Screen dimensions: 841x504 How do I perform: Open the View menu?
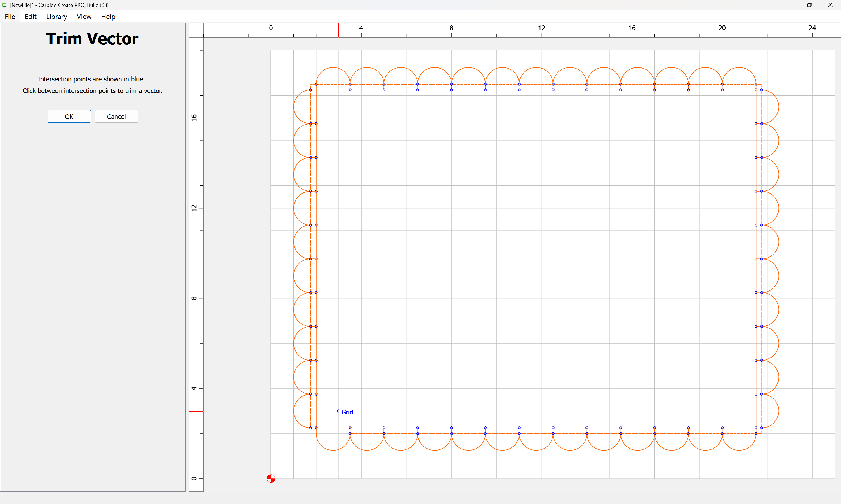(x=84, y=17)
